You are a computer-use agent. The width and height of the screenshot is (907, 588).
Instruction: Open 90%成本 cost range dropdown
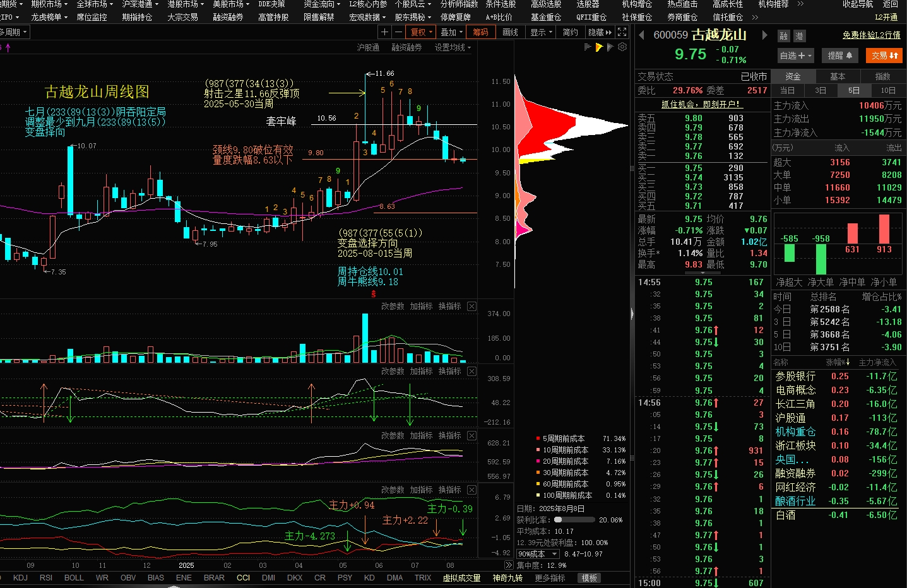point(537,554)
